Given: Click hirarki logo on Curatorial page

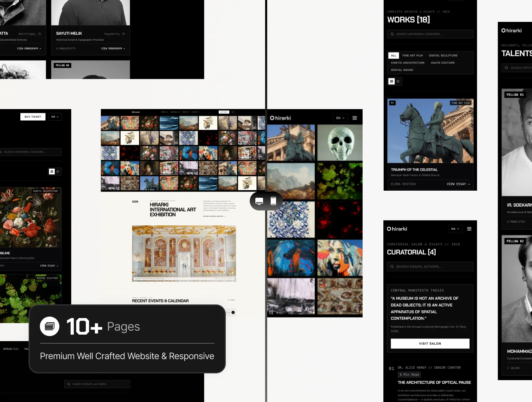Looking at the screenshot, I should pyautogui.click(x=397, y=229).
